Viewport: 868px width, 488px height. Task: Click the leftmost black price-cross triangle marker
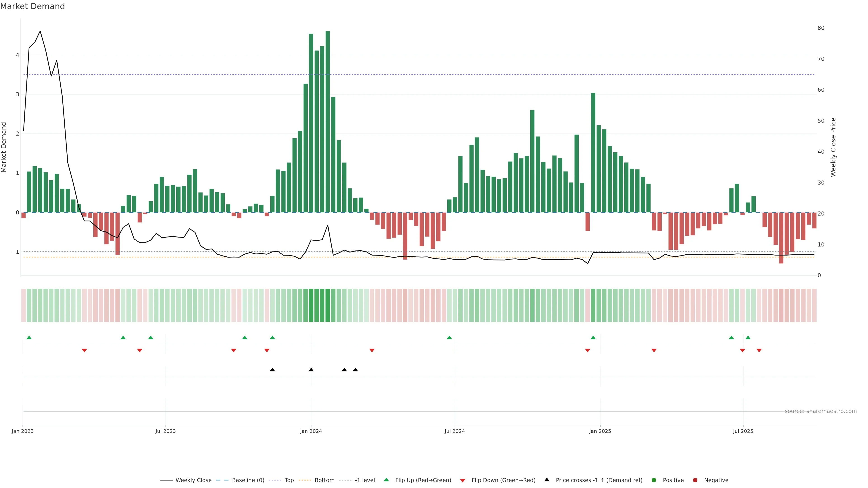point(272,370)
